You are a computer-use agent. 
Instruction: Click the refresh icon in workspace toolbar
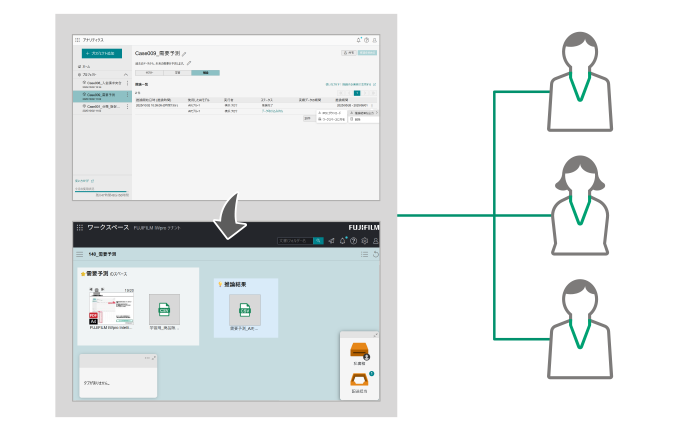tap(376, 254)
